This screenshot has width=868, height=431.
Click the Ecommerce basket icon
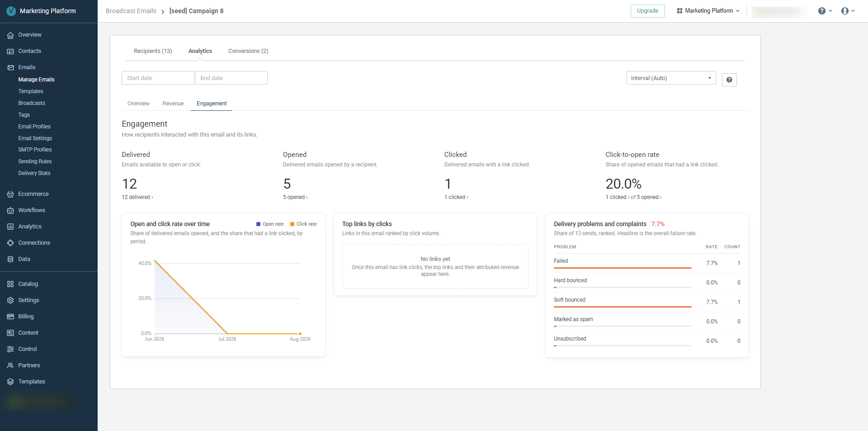pyautogui.click(x=10, y=194)
